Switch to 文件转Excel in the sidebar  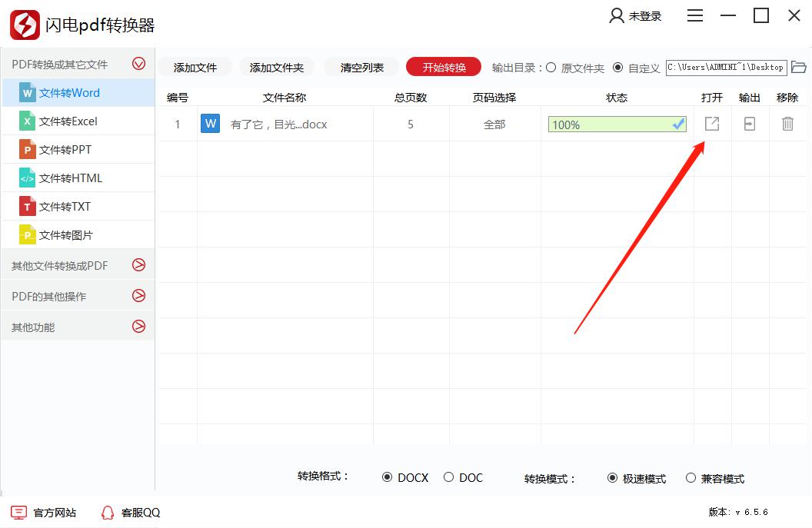[x=68, y=121]
